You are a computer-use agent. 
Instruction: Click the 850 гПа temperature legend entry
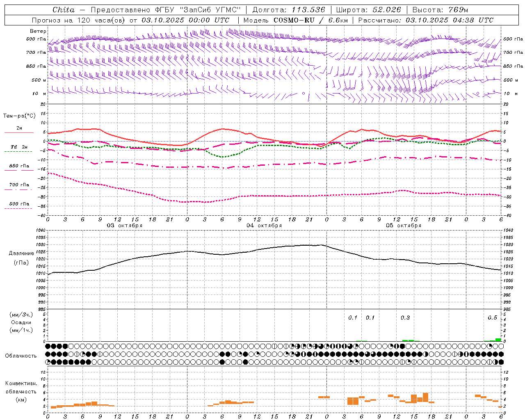(19, 166)
